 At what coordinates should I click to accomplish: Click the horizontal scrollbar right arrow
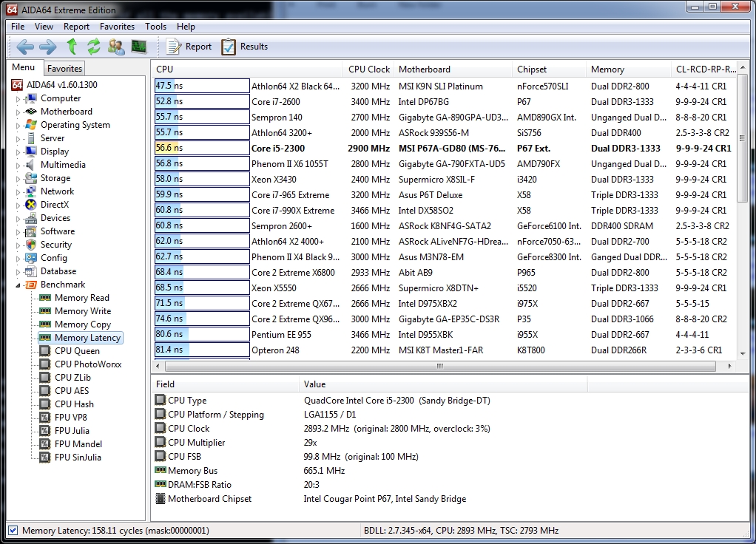[x=729, y=366]
